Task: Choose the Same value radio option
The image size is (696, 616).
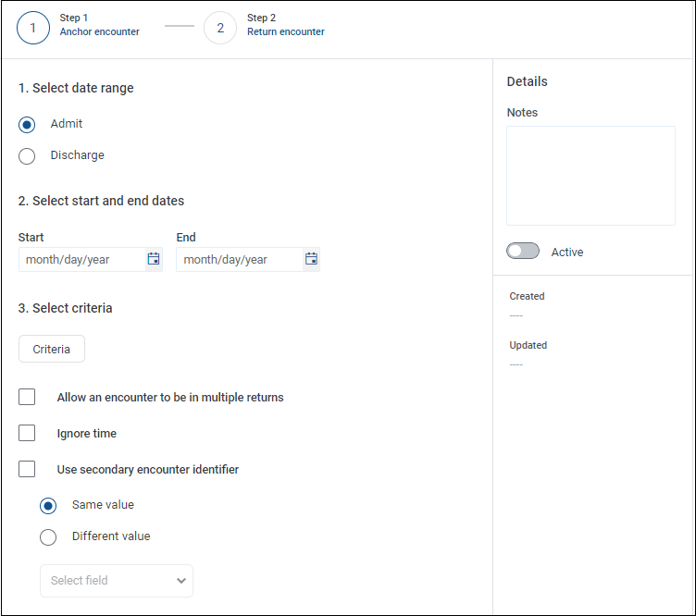Action: coord(48,506)
